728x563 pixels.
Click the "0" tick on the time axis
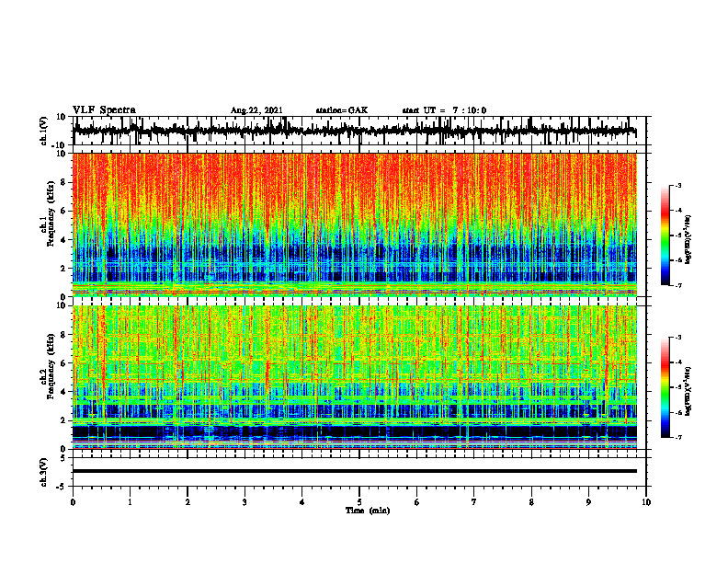[x=73, y=502]
